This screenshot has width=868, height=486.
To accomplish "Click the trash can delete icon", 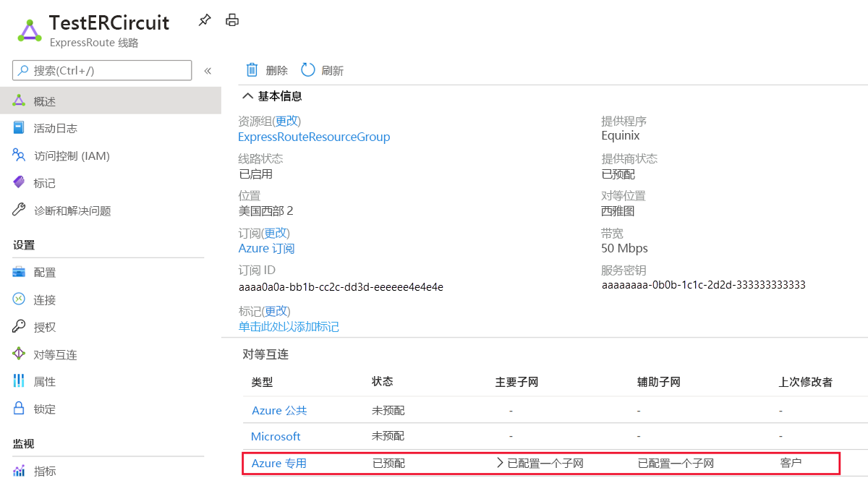I will [252, 69].
